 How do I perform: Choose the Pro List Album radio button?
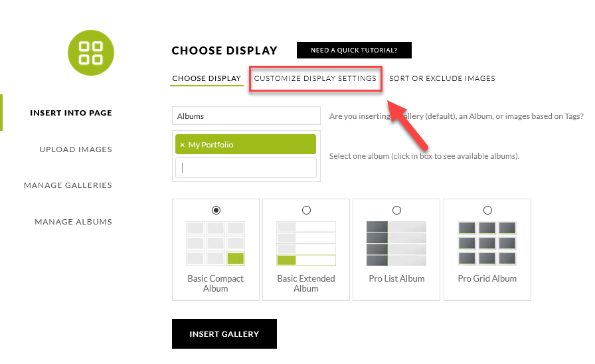click(396, 211)
